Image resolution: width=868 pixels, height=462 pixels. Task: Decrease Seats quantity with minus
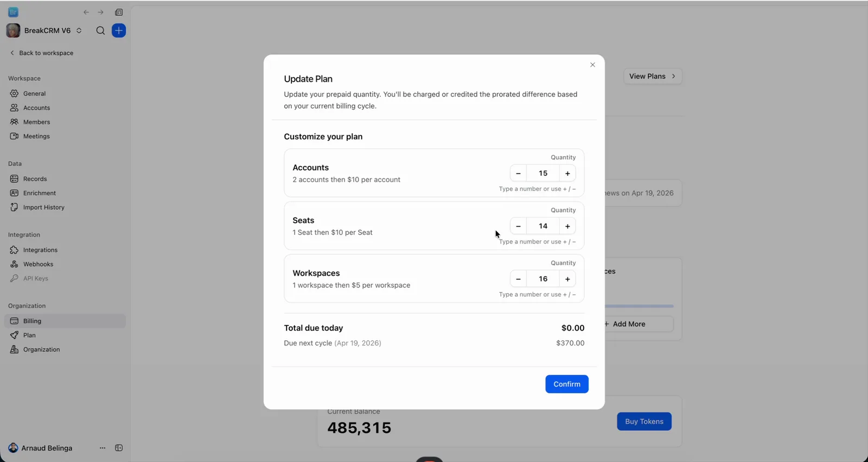point(518,226)
